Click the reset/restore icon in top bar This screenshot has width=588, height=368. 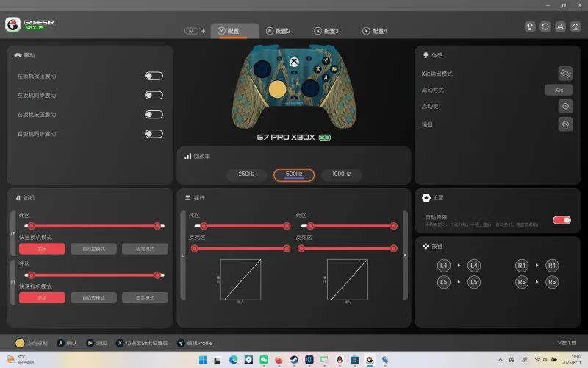tap(545, 26)
